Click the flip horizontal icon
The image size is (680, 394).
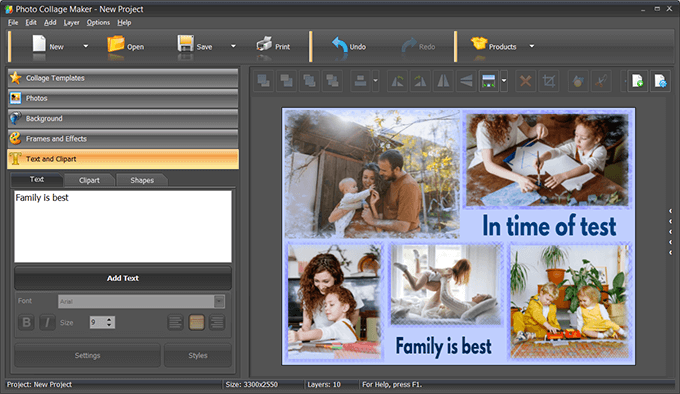[x=443, y=81]
